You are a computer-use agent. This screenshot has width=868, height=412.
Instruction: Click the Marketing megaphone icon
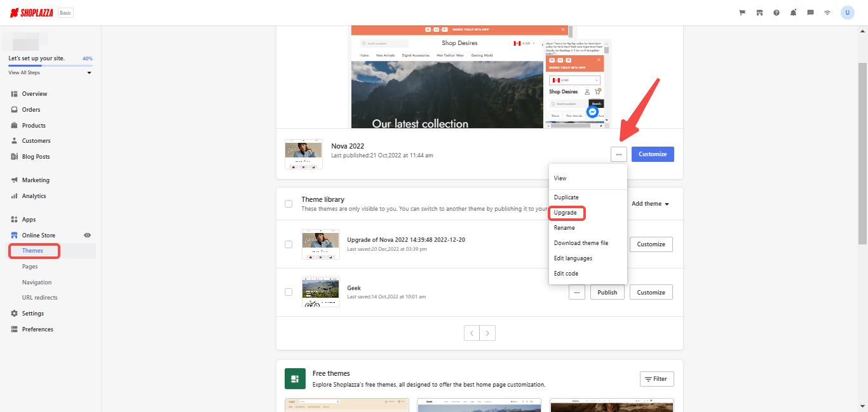[14, 180]
